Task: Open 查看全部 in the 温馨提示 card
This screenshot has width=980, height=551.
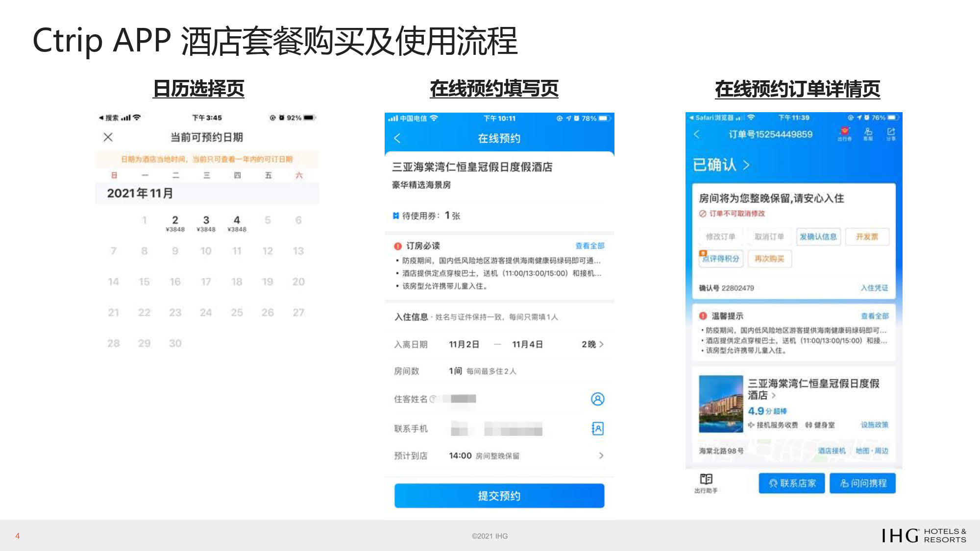Action: (x=875, y=316)
